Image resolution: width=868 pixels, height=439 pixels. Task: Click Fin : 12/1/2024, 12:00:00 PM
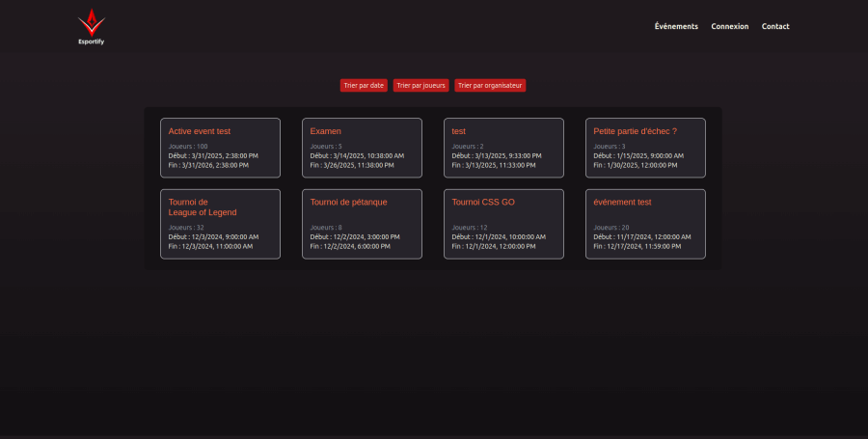click(x=494, y=246)
